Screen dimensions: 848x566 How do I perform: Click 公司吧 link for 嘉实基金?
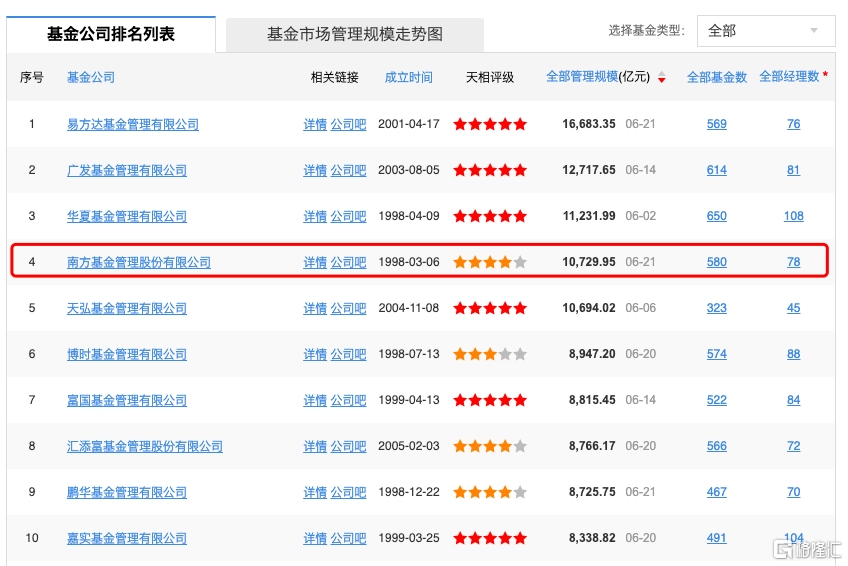pyautogui.click(x=348, y=538)
